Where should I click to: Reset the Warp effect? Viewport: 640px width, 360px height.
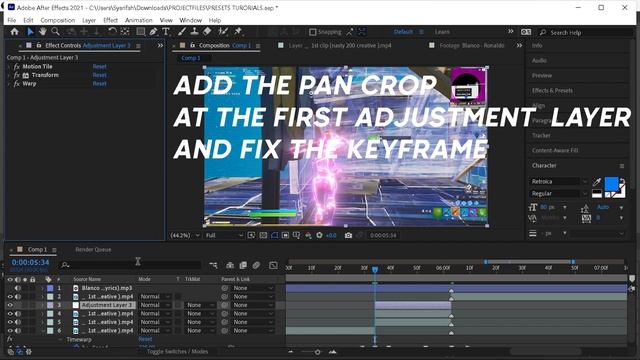click(100, 84)
